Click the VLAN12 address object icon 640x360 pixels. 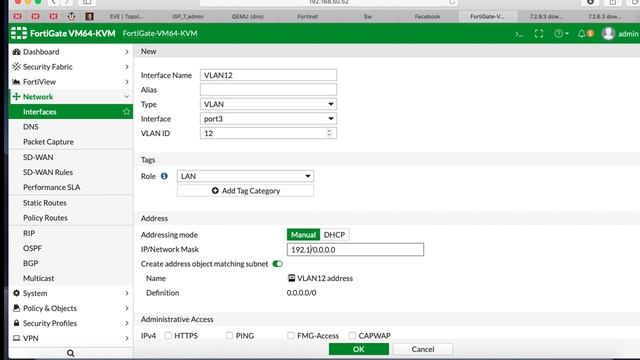[291, 278]
